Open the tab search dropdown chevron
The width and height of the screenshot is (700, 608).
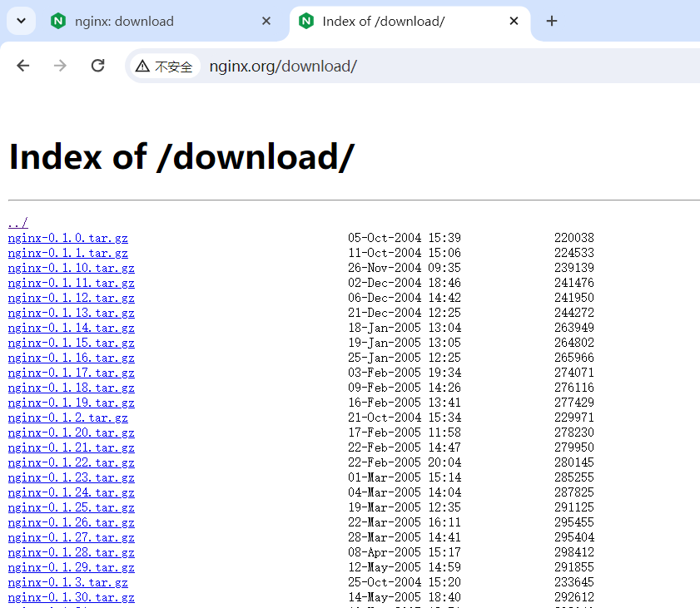21,21
